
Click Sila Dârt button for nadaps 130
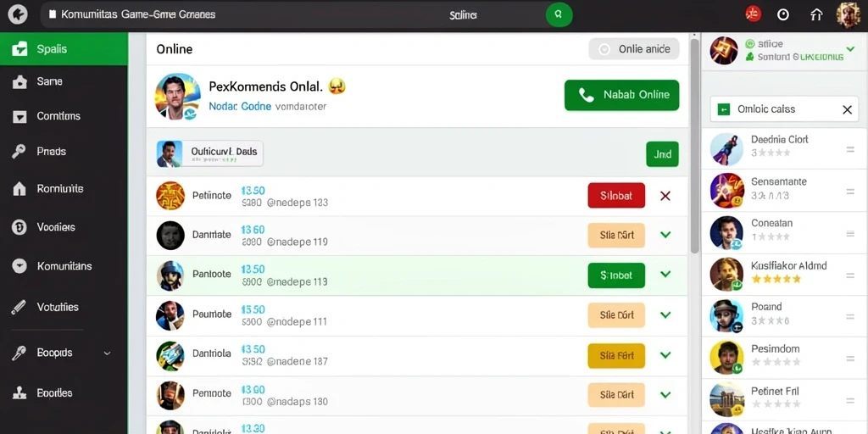[x=616, y=395]
